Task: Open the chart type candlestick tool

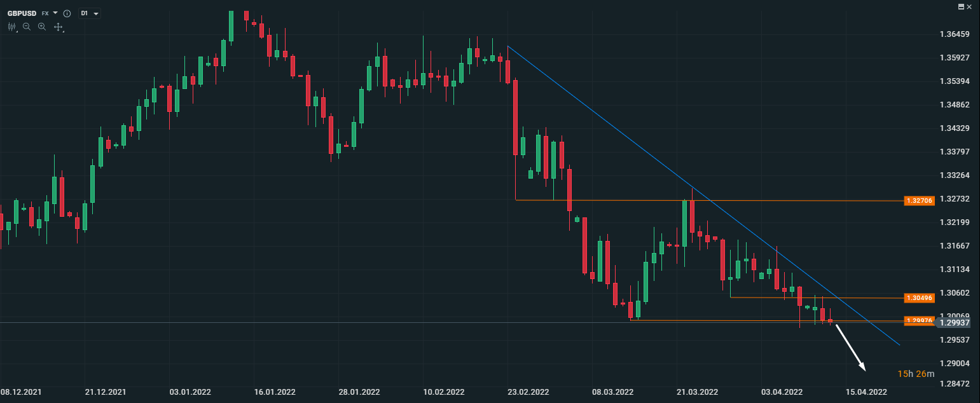Action: [12, 27]
